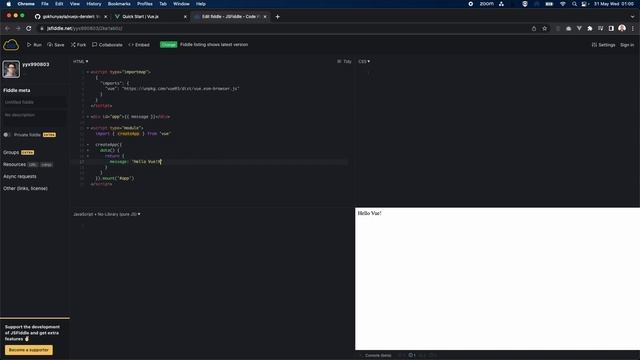
Task: Collapse the script type=module fold arrow
Action: 87,128
